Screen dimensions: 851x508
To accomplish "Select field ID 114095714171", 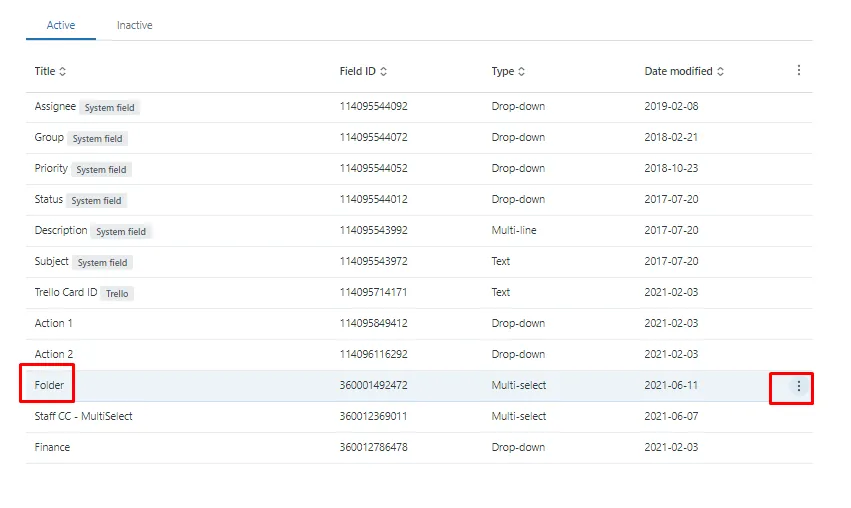I will click(x=373, y=292).
